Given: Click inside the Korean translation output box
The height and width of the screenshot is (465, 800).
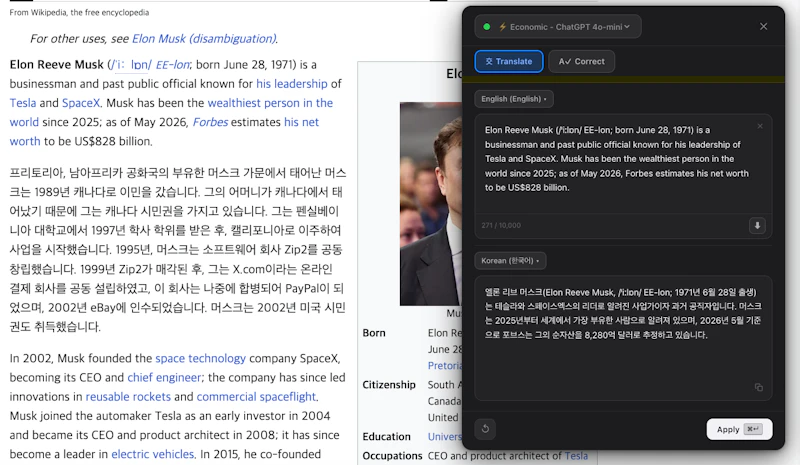Looking at the screenshot, I should pos(623,338).
